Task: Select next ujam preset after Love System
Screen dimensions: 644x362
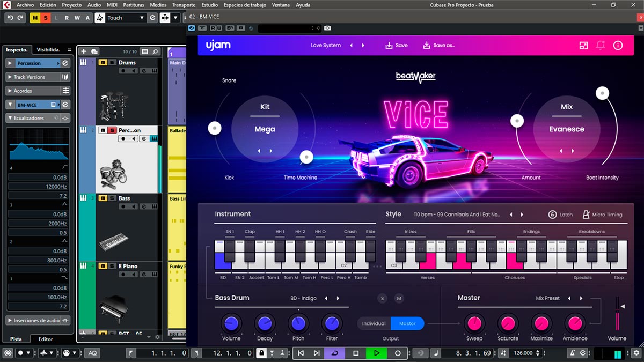Action: click(363, 46)
